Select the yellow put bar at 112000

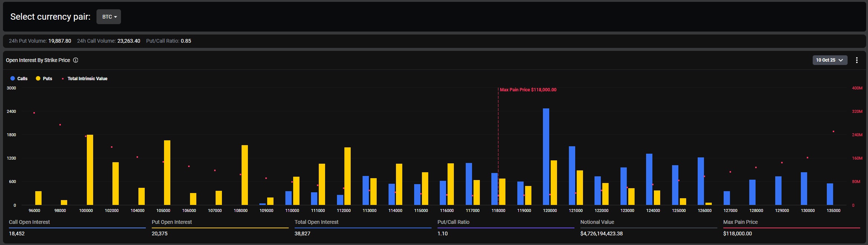tap(347, 176)
